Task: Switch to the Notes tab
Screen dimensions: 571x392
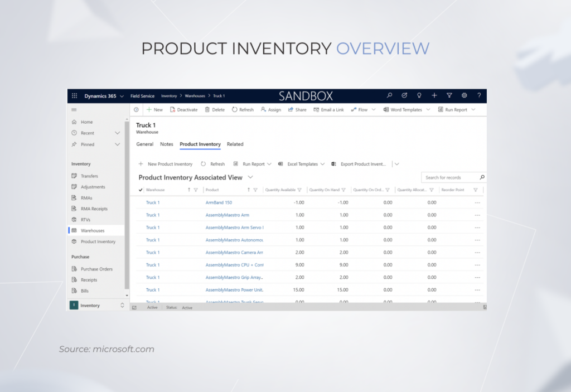Action: click(167, 144)
